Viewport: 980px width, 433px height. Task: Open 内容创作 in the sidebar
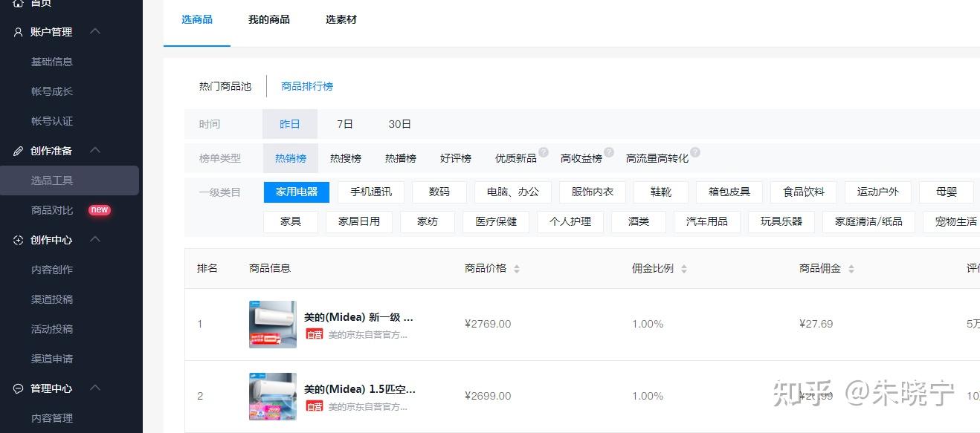point(52,270)
